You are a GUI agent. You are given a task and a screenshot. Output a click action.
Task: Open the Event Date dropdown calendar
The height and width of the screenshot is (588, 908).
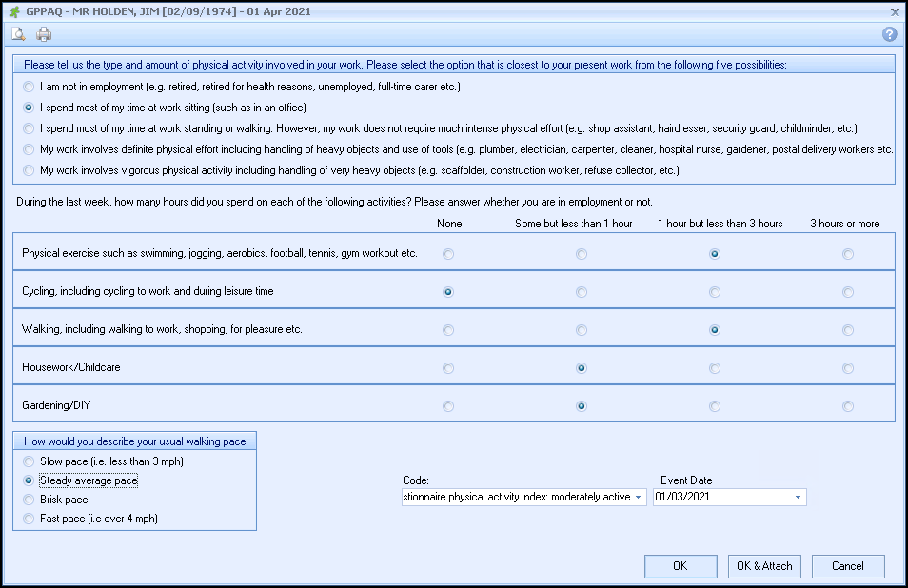tap(797, 497)
